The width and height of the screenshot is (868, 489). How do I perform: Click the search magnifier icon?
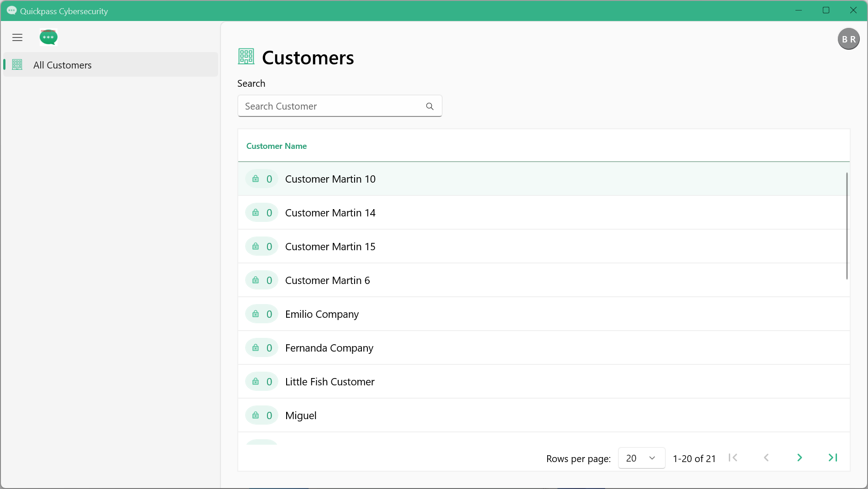[429, 106]
